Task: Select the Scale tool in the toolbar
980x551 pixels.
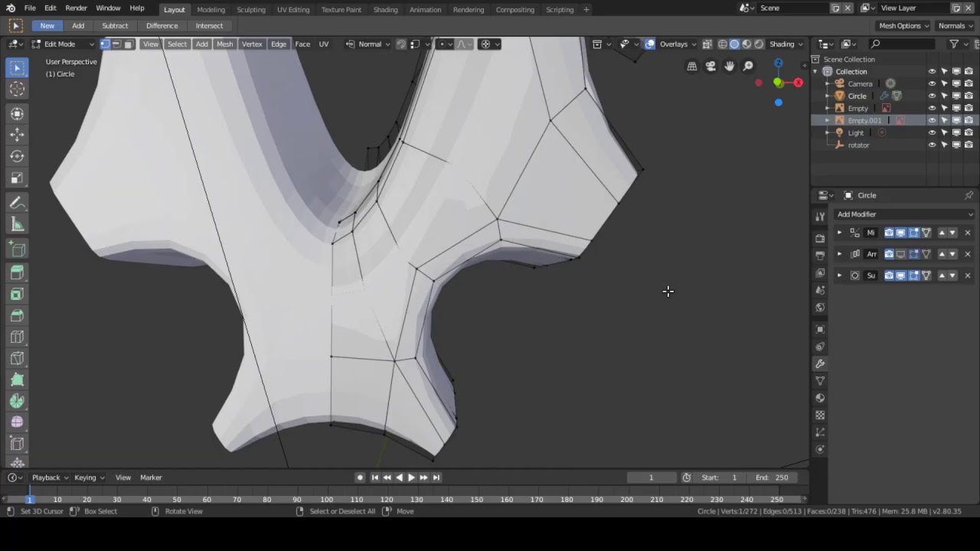Action: coord(17,178)
